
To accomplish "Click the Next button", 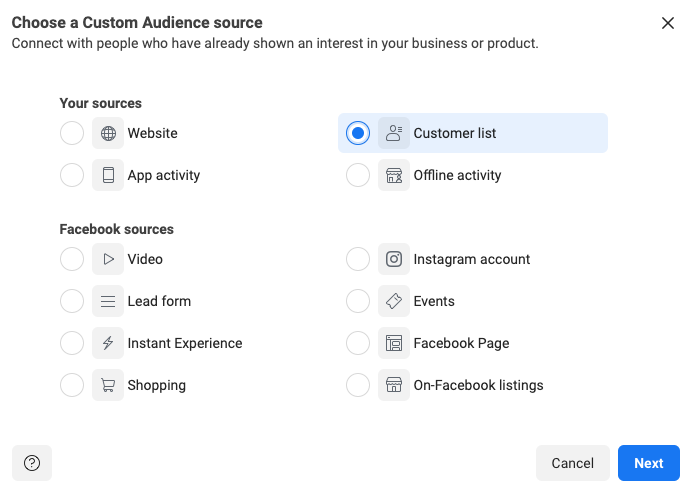I will tap(649, 463).
